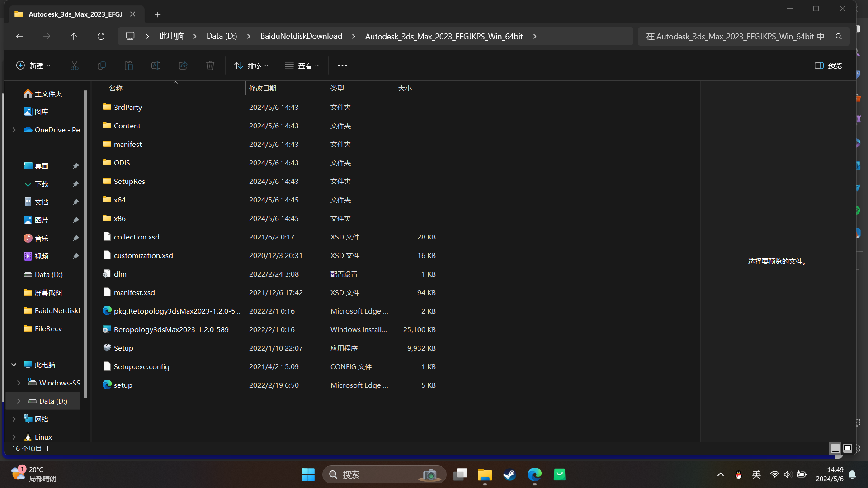Expand Data (D:) tree node under 此电脑

(19, 401)
